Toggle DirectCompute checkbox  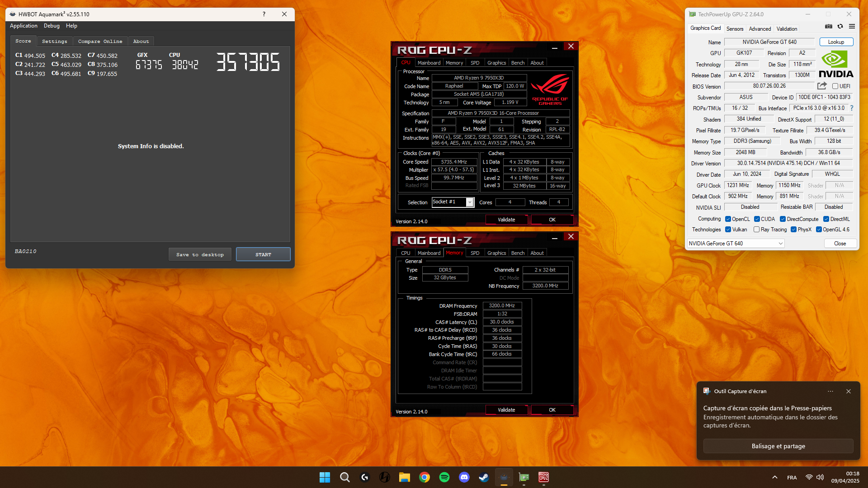tap(783, 219)
